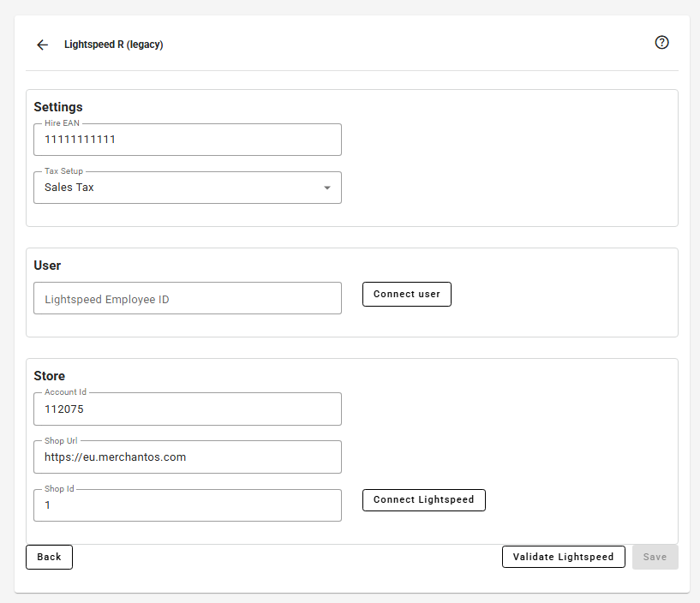The width and height of the screenshot is (700, 603).
Task: Click the Save button
Action: (655, 557)
